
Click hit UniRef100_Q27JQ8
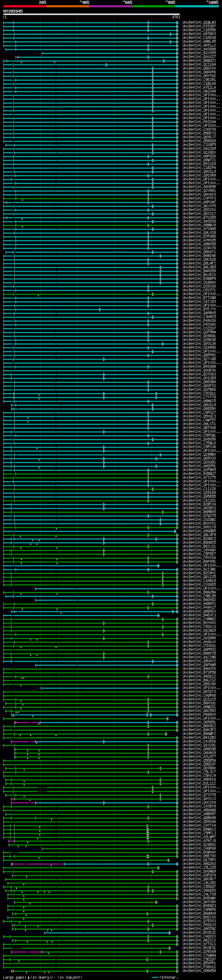click(199, 359)
